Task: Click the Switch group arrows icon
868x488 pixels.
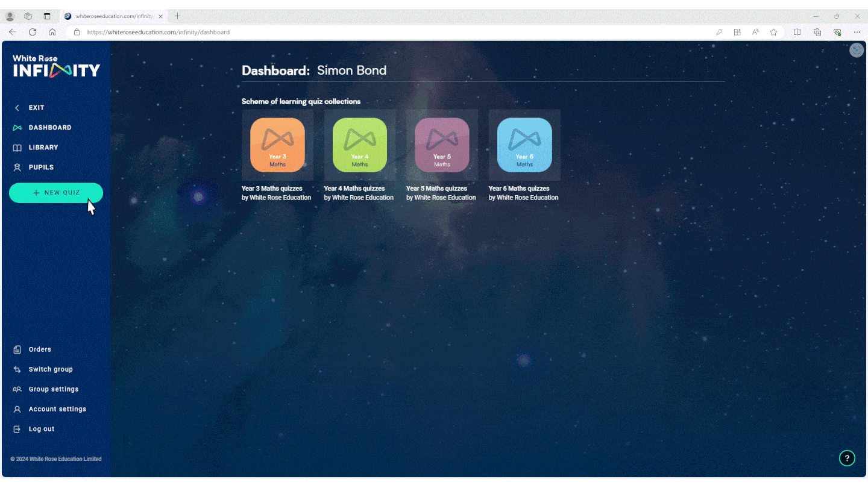Action: point(17,369)
